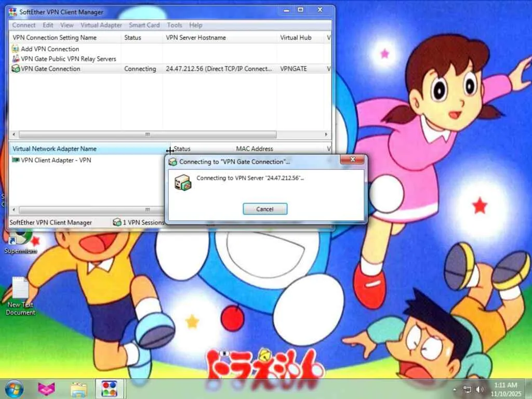Click the SoftEther VPN taskbar button
The width and height of the screenshot is (532, 399).
coord(109,389)
